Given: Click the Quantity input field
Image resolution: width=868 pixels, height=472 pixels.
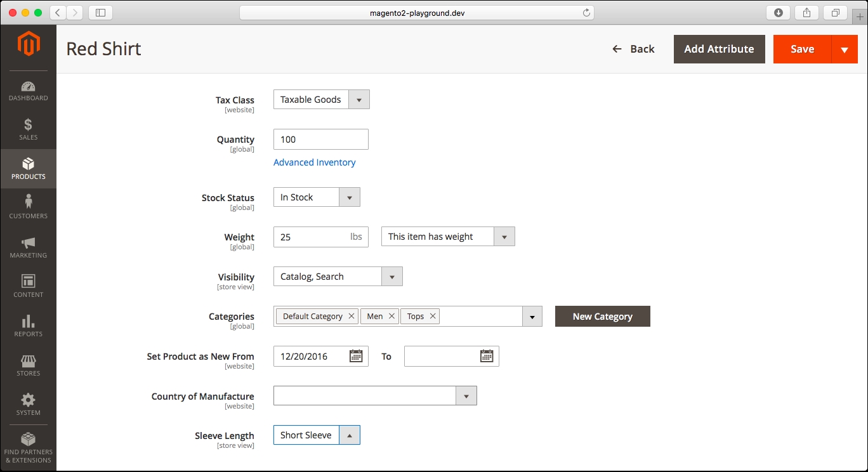Looking at the screenshot, I should point(321,140).
